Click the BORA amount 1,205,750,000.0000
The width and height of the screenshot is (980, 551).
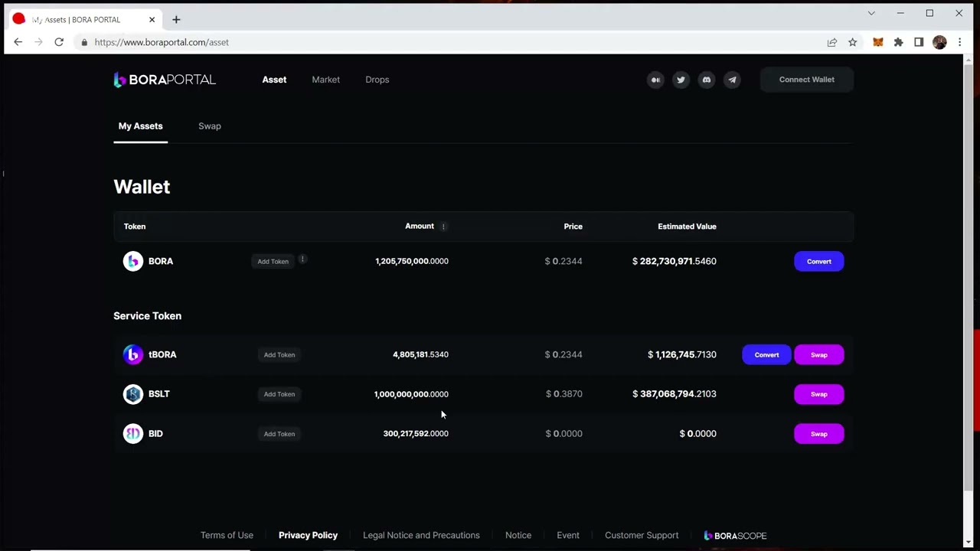(412, 262)
